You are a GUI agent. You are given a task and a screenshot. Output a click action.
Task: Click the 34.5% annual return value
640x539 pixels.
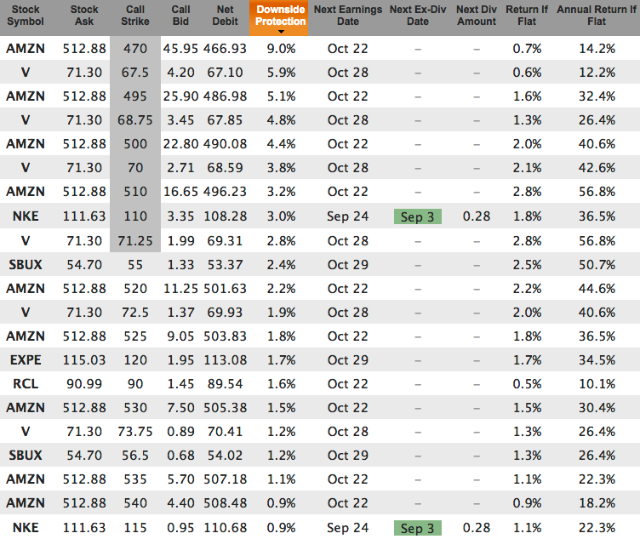coord(597,360)
